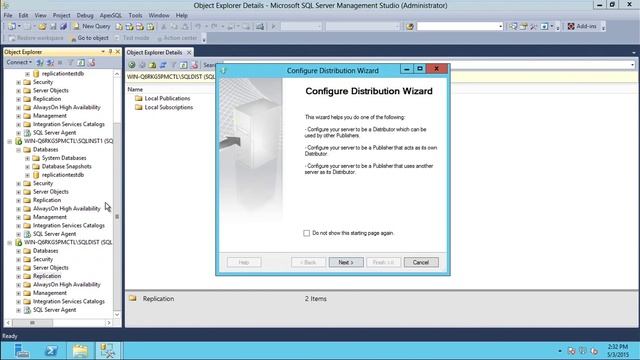
Task: Open the search box dropdown in Object Explorer Details
Action: pyautogui.click(x=632, y=65)
